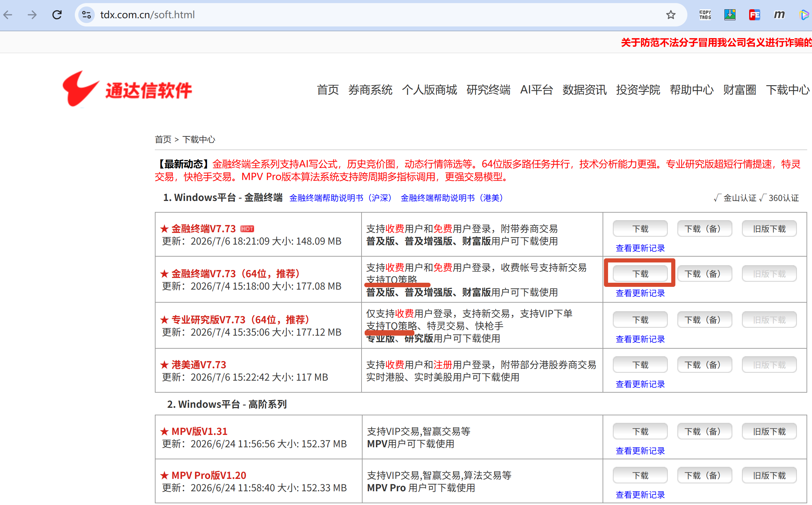Click 旧版下载 for 金融终端V7.73 64位
Viewport: 812px width, 505px height.
tap(769, 274)
